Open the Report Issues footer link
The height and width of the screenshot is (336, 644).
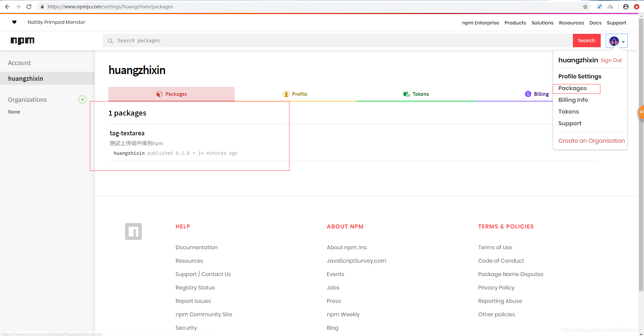click(193, 301)
